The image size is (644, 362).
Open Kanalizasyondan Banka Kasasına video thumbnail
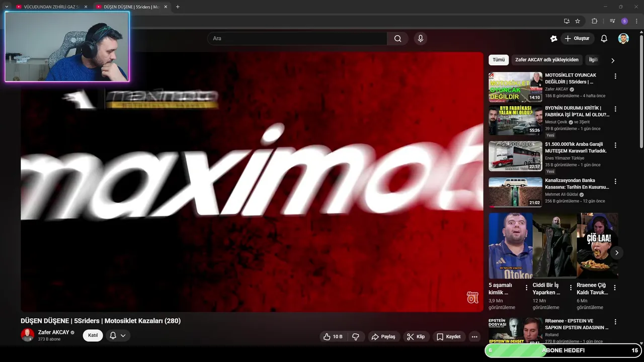[x=515, y=192]
